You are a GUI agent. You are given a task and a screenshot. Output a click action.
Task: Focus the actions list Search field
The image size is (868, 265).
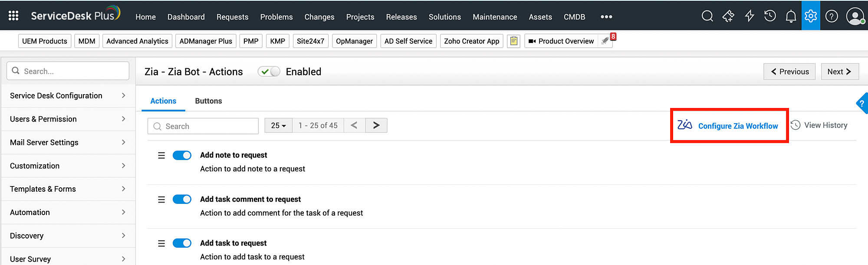(203, 126)
